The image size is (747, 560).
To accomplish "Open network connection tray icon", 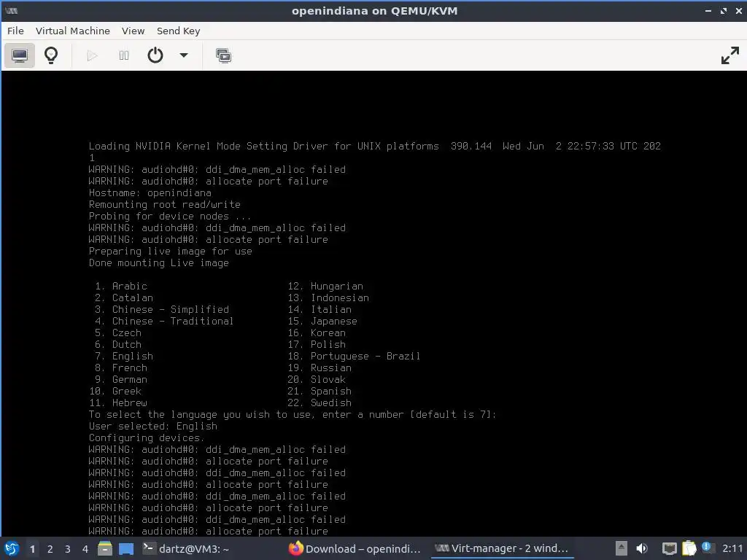I will [x=670, y=548].
